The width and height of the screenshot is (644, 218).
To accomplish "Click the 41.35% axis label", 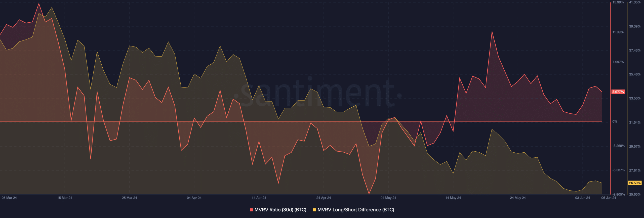I will coord(635,2).
